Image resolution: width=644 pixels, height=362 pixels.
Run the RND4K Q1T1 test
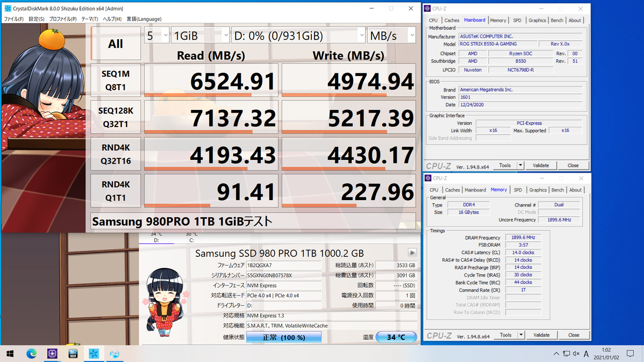pos(116,190)
